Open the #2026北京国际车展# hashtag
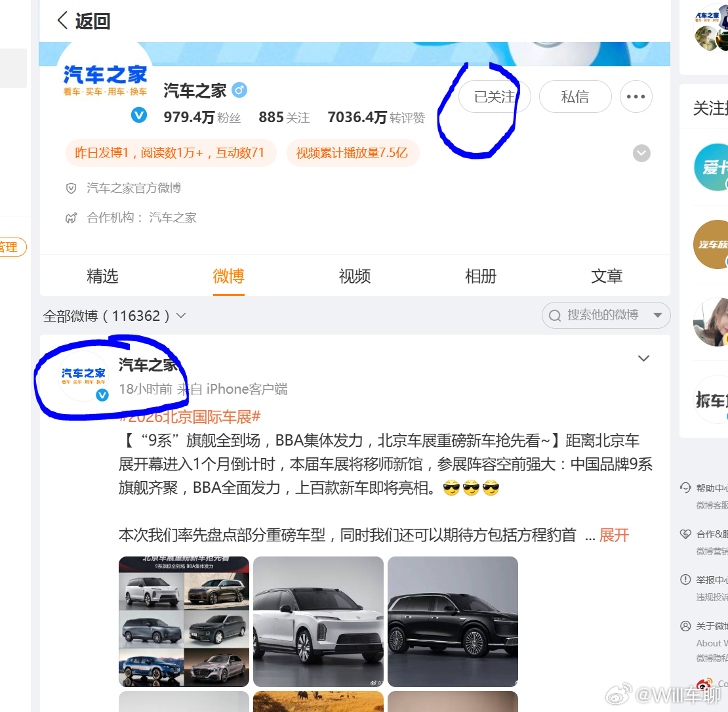728x712 pixels. [190, 417]
